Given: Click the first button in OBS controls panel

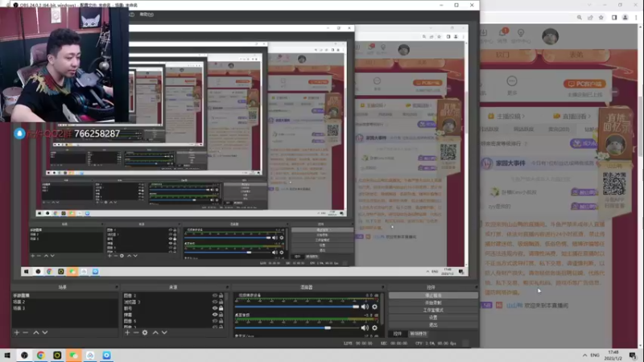Looking at the screenshot, I should pyautogui.click(x=433, y=295).
